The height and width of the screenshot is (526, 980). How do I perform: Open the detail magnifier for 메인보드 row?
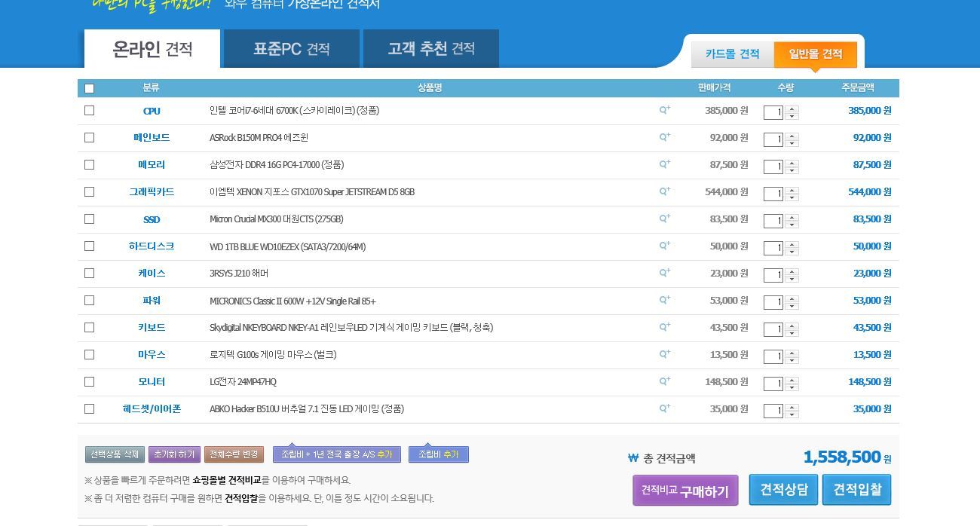click(664, 137)
